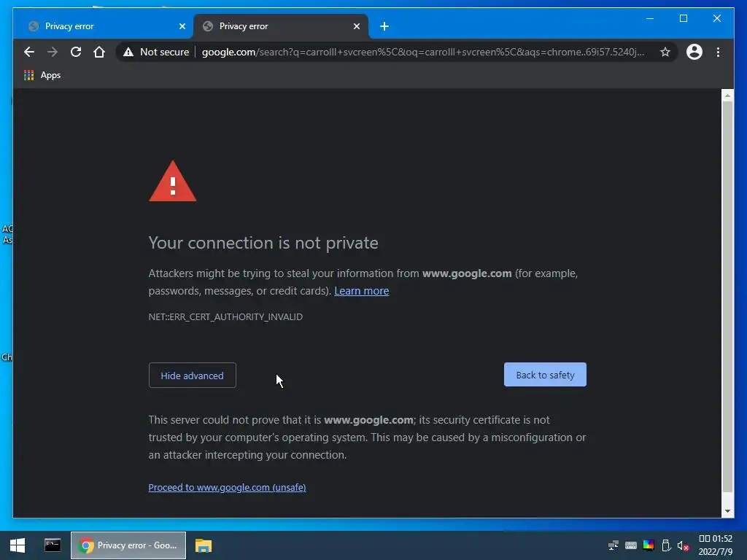Click the taskbar clock showing 01:52
Viewport: 747px width, 560px height.
tap(715, 545)
